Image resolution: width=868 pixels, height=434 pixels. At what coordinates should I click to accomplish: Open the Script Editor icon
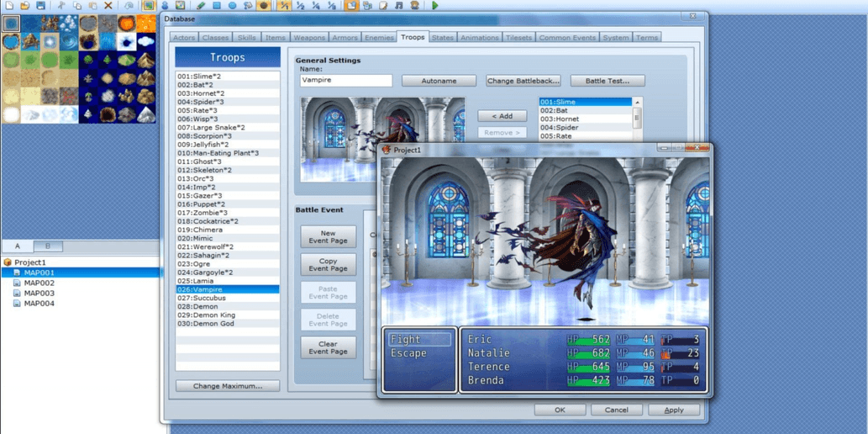click(383, 6)
